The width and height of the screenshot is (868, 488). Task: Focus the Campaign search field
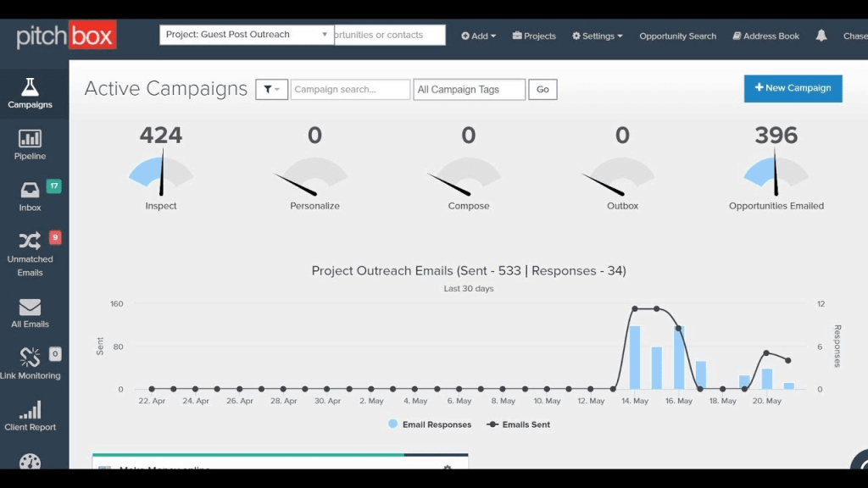coord(349,89)
